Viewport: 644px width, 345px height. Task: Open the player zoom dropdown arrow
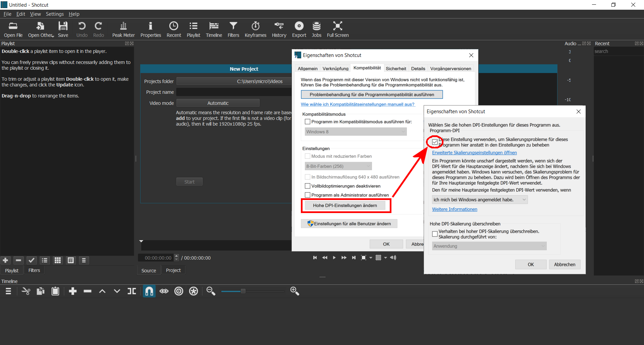click(371, 258)
